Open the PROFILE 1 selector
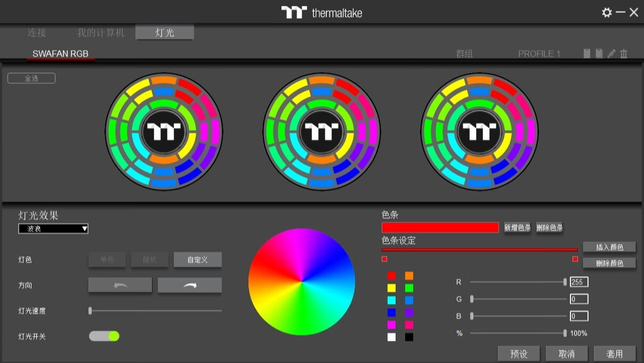Image resolution: width=644 pixels, height=363 pixels. point(539,53)
